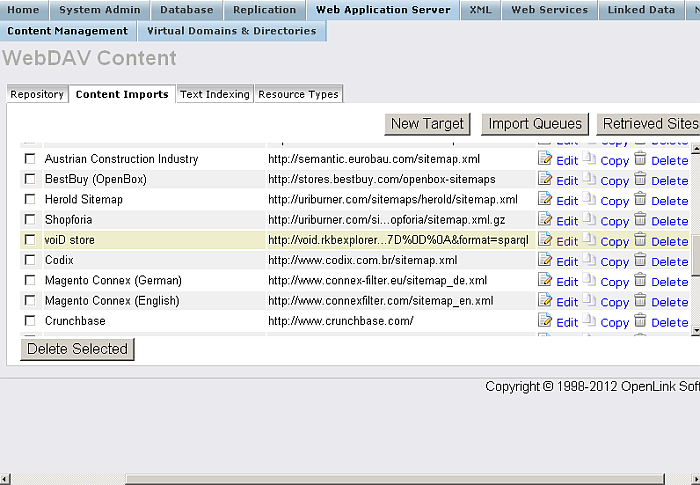Image resolution: width=700 pixels, height=485 pixels.
Task: Click trash icon for Codix
Action: click(x=640, y=259)
